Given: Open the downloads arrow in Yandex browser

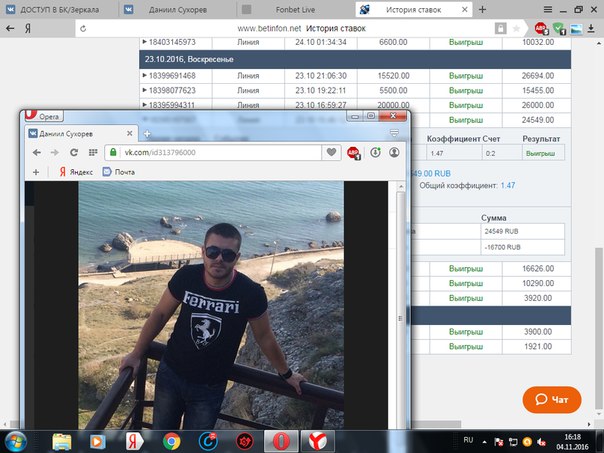Looking at the screenshot, I should 591,28.
